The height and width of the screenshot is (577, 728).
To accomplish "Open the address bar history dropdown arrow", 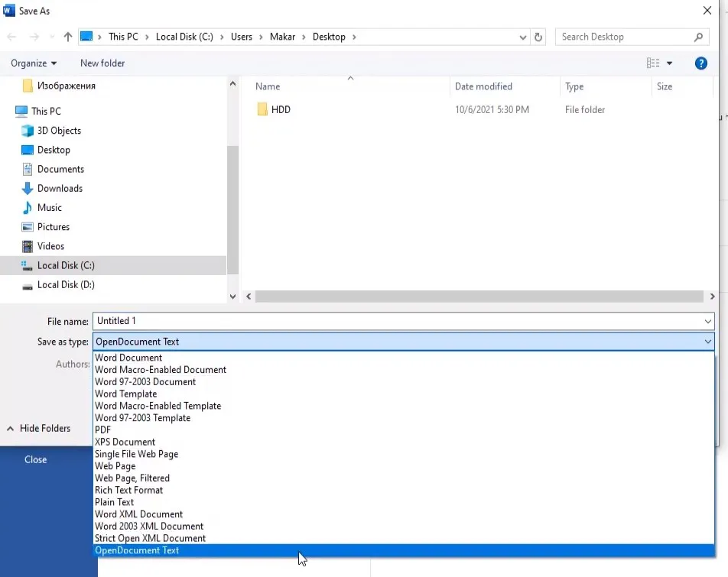I will pos(523,37).
